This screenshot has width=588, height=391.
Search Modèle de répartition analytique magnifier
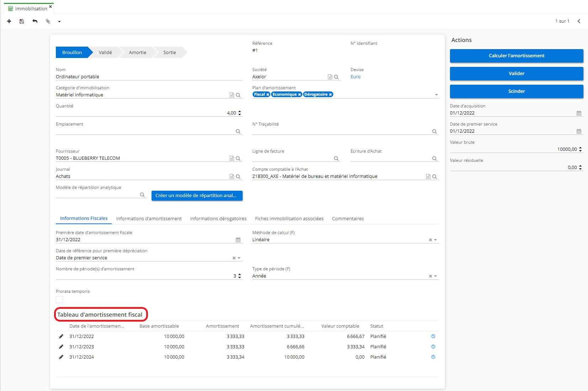click(142, 195)
